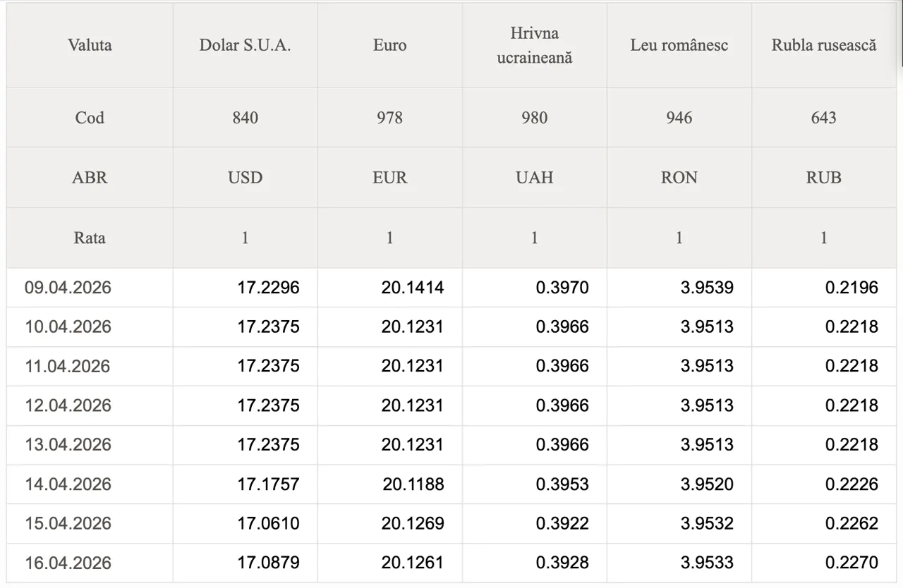Click the Leu românesc column header
Viewport: 903px width, 588px height.
[x=679, y=45]
